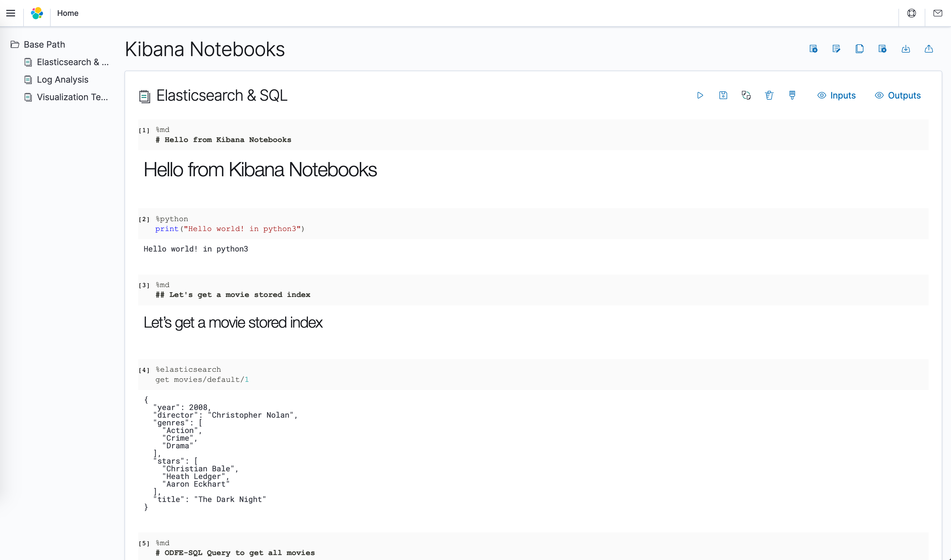Export the notebook using the upload icon
Image resolution: width=951 pixels, height=560 pixels.
pyautogui.click(x=929, y=49)
